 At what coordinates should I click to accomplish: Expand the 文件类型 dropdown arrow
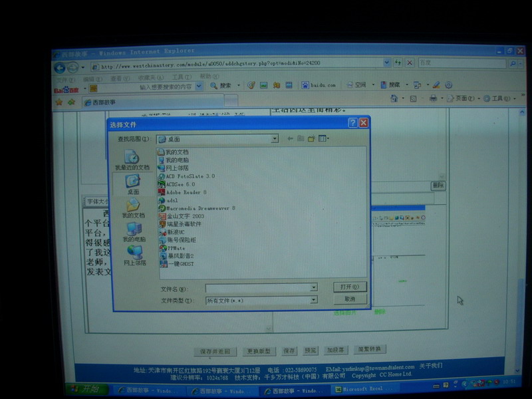[x=314, y=300]
